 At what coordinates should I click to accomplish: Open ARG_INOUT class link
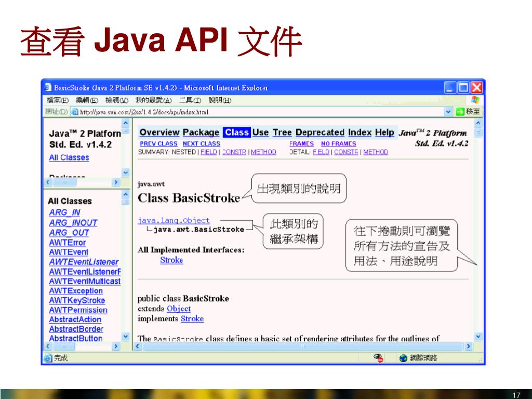(x=73, y=222)
